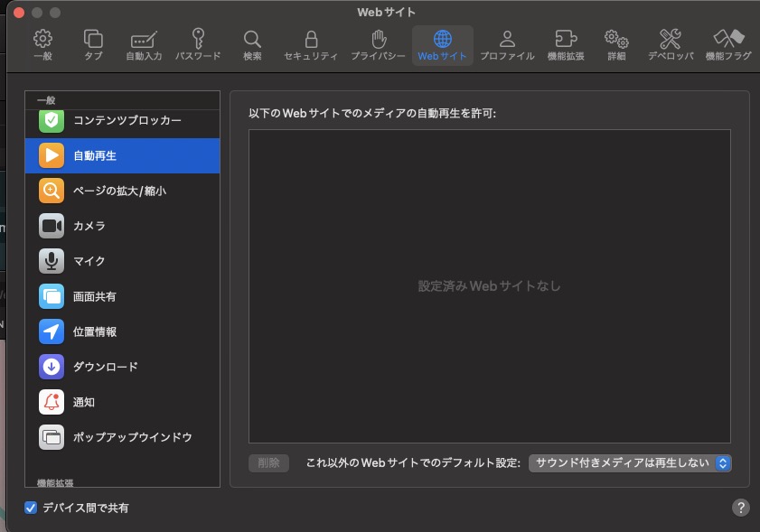Open the サウンド付きメディアは再生しない dropdown
This screenshot has width=760, height=532.
click(630, 463)
